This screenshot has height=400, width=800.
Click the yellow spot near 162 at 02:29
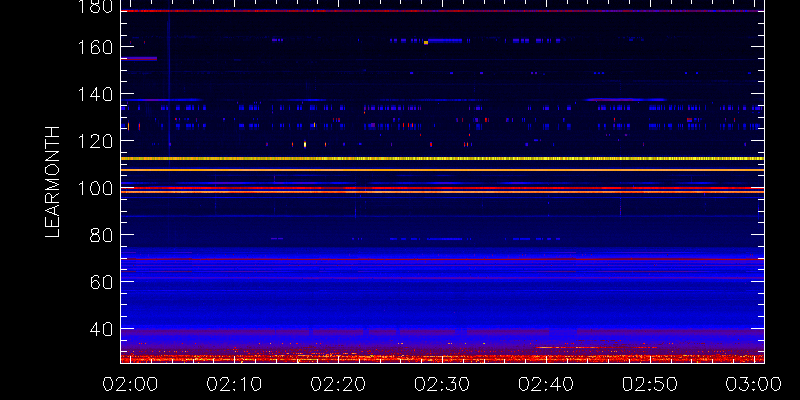point(426,42)
